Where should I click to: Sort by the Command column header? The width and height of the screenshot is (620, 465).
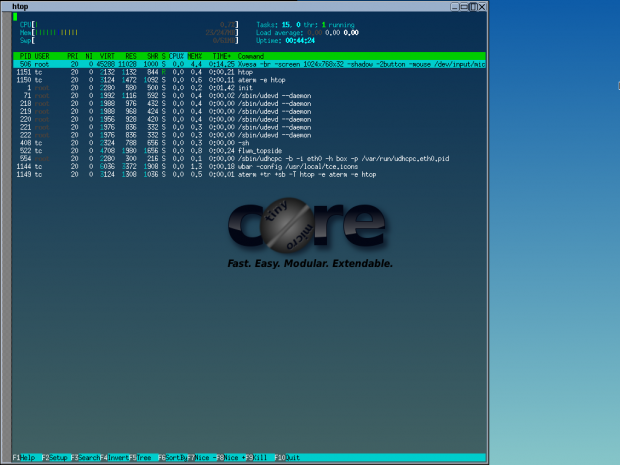(251, 56)
